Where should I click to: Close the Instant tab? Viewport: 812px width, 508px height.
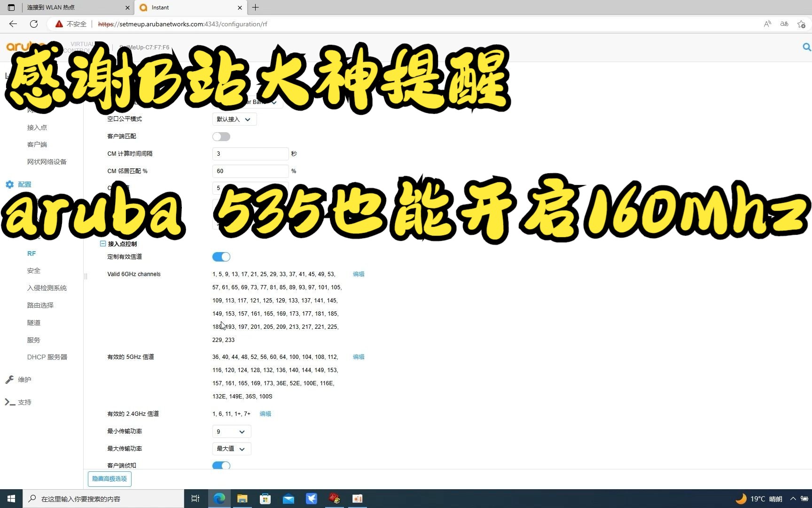click(240, 8)
